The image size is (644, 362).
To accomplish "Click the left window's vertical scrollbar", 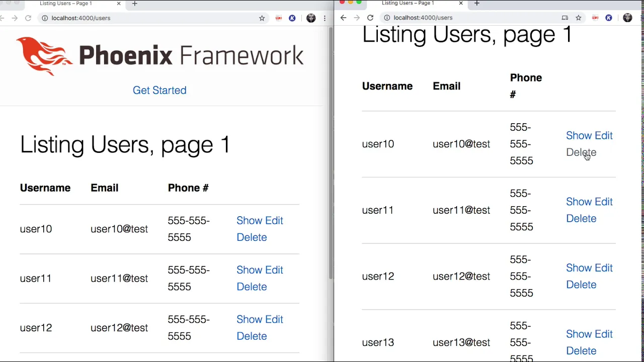I will [x=331, y=153].
